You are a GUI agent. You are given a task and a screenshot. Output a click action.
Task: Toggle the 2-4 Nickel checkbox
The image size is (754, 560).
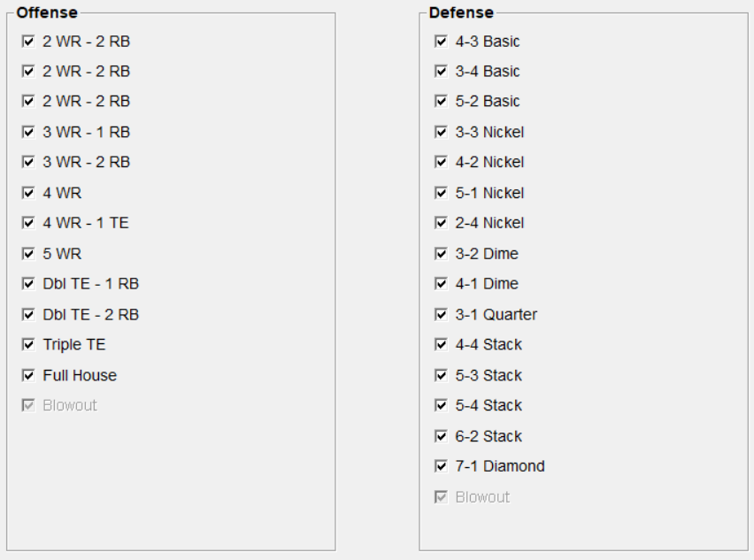click(x=441, y=223)
